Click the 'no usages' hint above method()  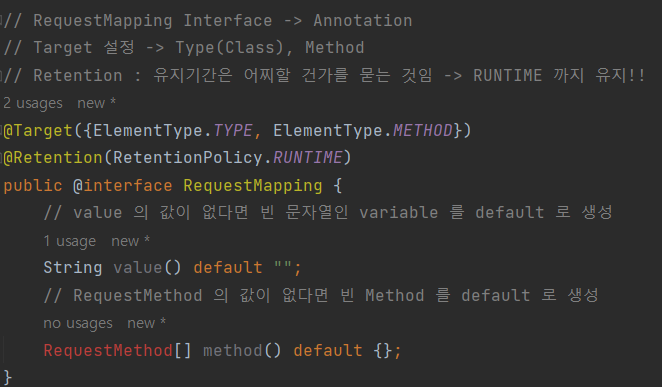78,323
